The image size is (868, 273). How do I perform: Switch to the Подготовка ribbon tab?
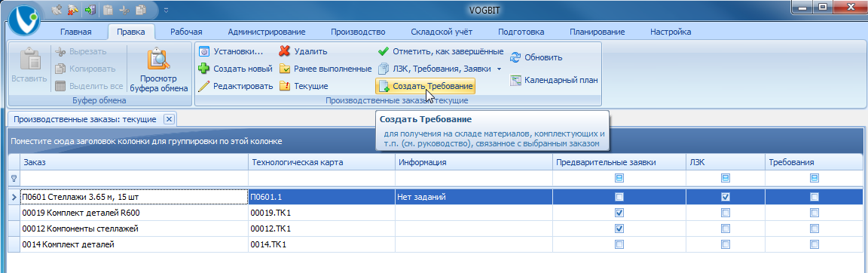tap(521, 32)
